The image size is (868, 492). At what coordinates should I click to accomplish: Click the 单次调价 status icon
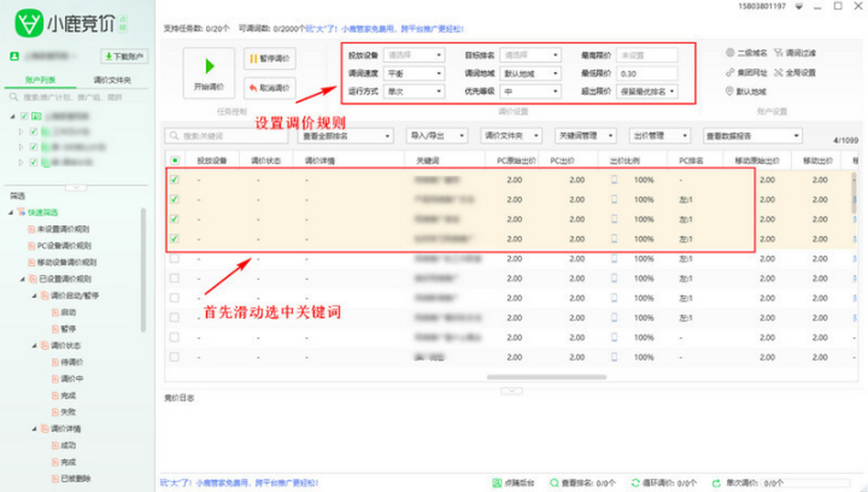[716, 483]
